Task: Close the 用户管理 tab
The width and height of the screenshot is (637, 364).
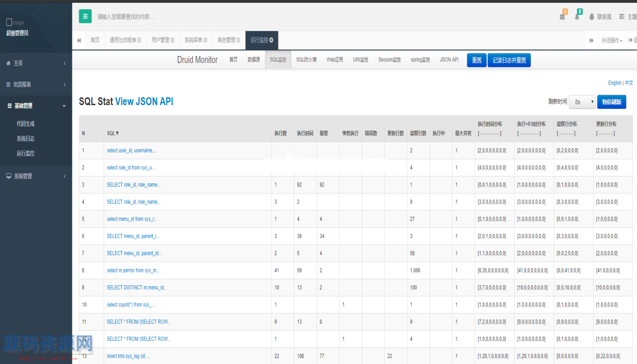Action: click(x=172, y=40)
